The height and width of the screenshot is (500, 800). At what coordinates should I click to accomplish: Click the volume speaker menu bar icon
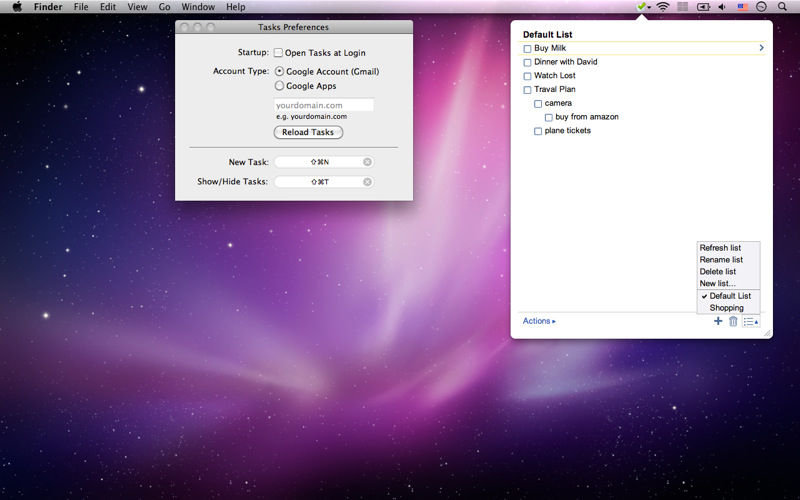[x=722, y=7]
